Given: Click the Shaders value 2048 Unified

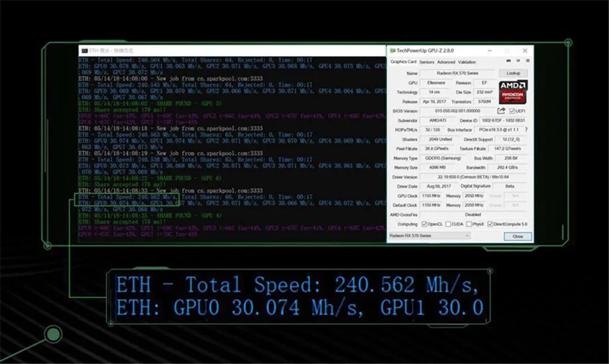Looking at the screenshot, I should click(x=440, y=139).
